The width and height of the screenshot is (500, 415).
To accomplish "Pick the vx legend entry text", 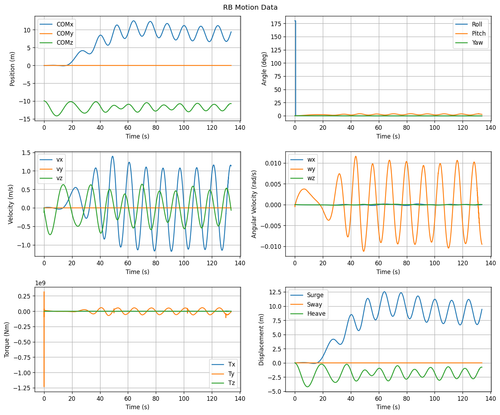I will click(60, 160).
